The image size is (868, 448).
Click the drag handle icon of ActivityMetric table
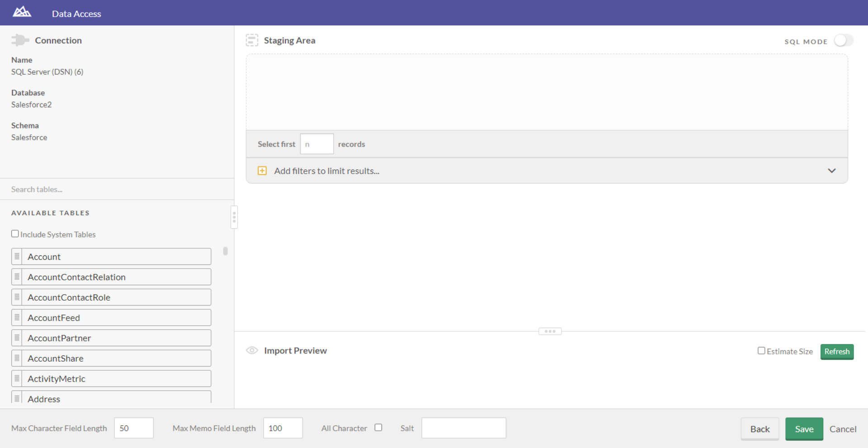pos(17,378)
